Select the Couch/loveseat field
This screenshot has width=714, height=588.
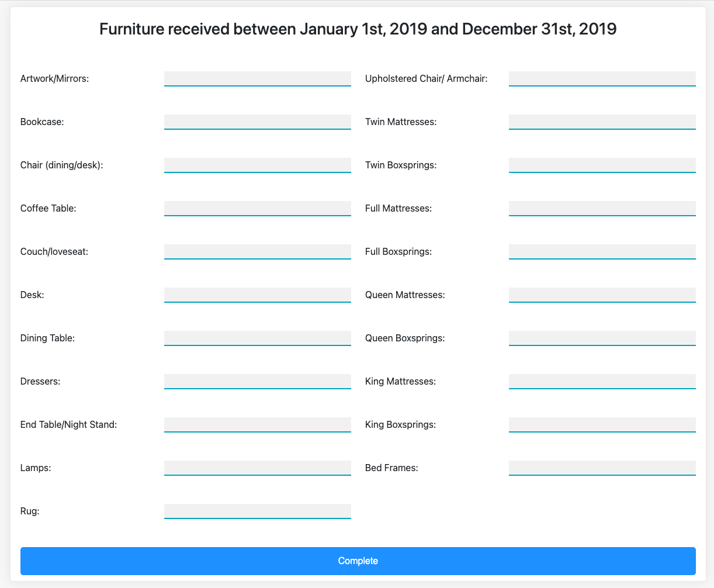click(x=258, y=252)
